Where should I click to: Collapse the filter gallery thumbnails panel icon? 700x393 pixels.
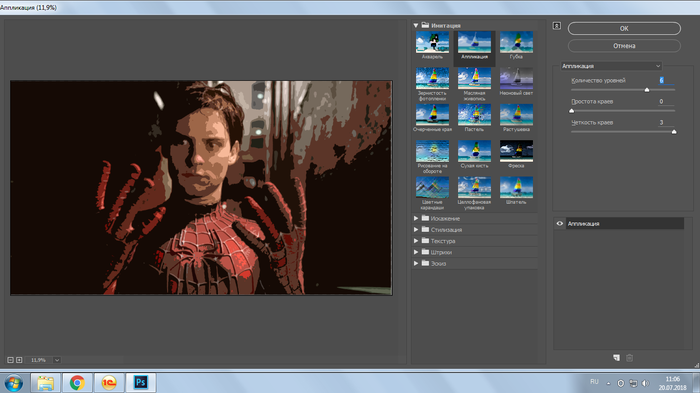tap(557, 26)
